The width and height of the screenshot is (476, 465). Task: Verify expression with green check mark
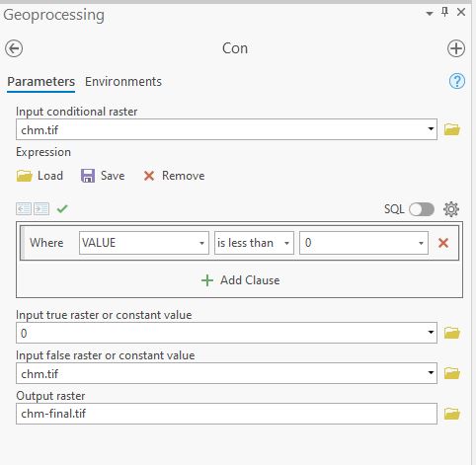(x=62, y=208)
